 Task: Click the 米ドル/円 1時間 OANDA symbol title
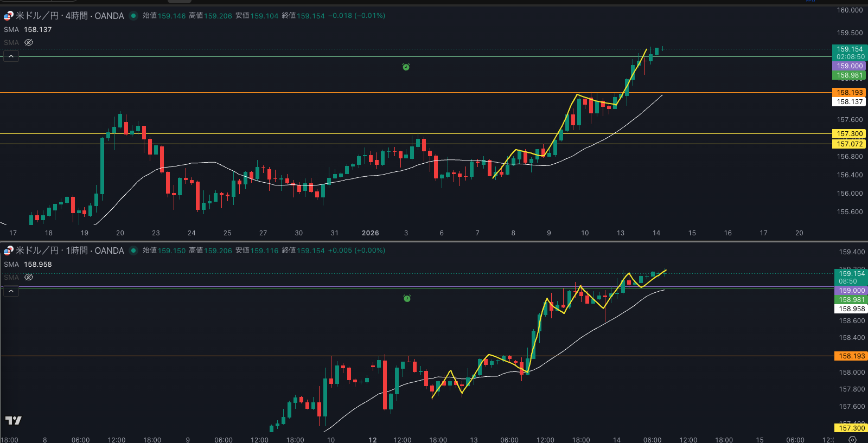click(x=70, y=251)
